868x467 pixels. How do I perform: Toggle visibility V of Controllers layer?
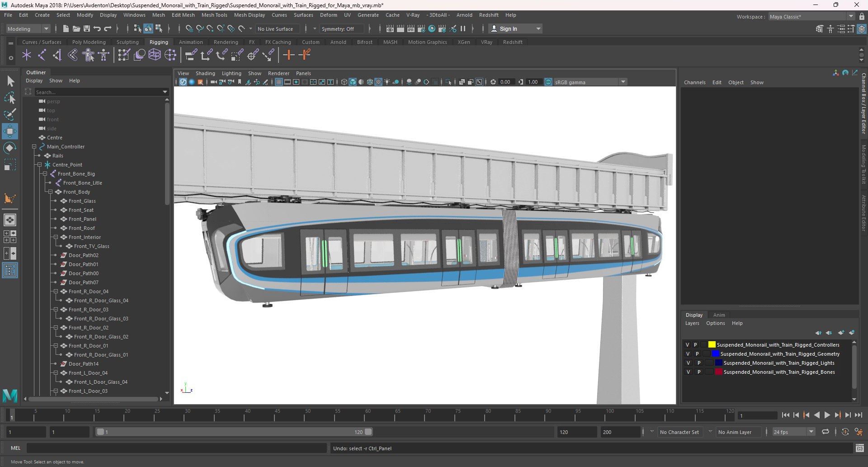[x=687, y=345]
